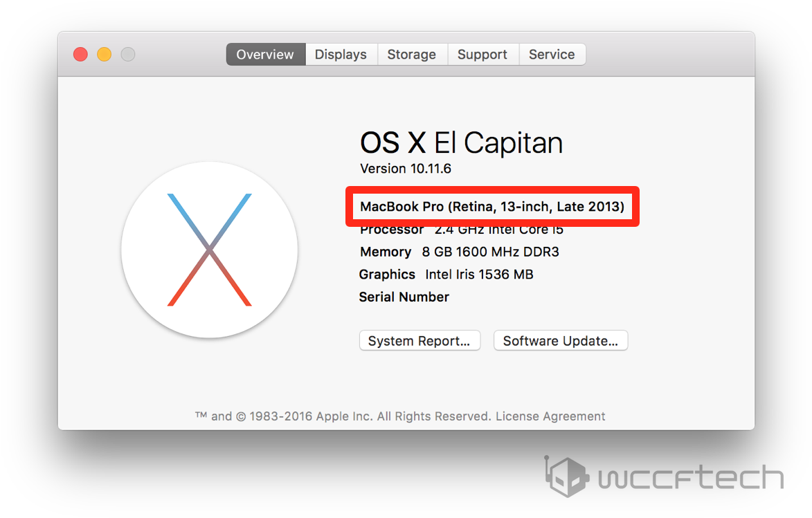Open the Storage tab
Image resolution: width=812 pixels, height=518 pixels.
coord(412,55)
